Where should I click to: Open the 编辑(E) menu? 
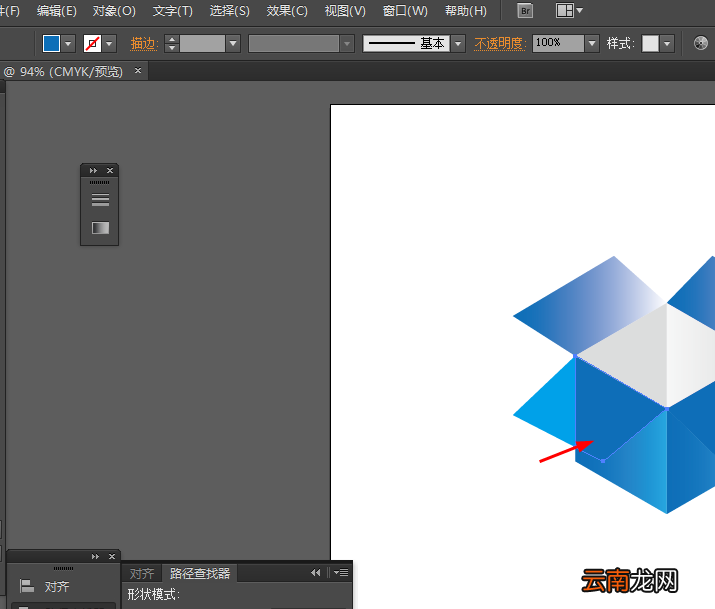57,10
